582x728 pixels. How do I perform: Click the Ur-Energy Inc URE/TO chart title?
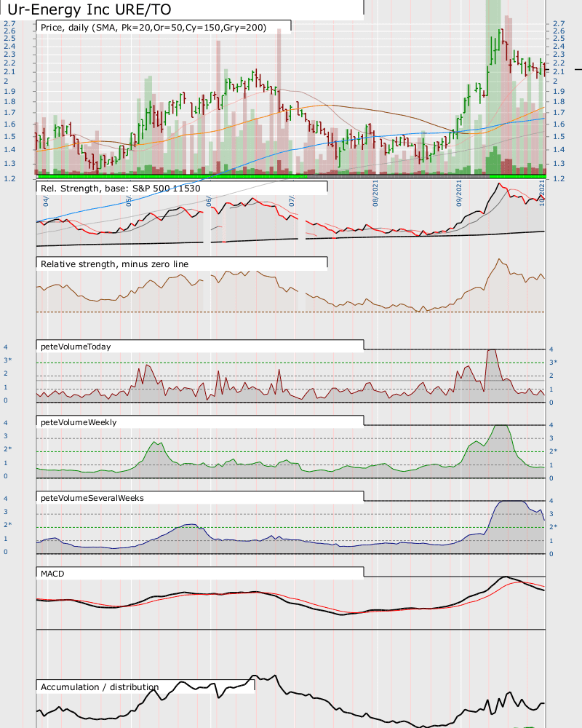pos(89,9)
